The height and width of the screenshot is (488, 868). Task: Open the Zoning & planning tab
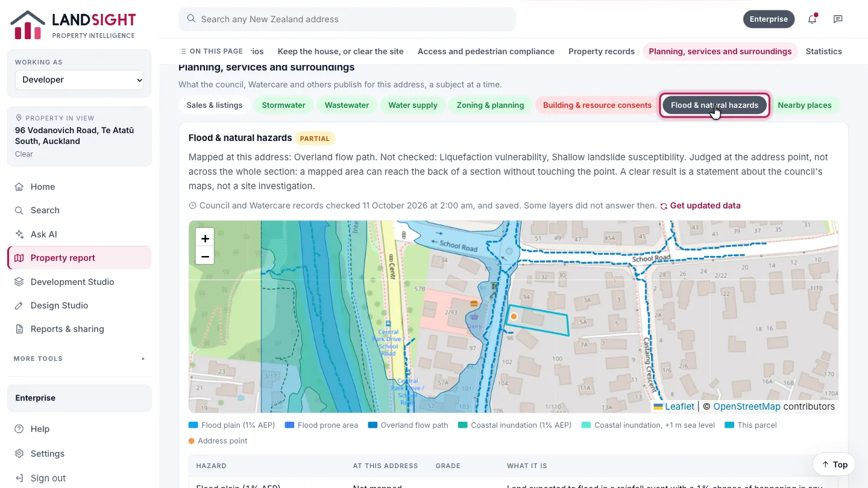click(490, 105)
